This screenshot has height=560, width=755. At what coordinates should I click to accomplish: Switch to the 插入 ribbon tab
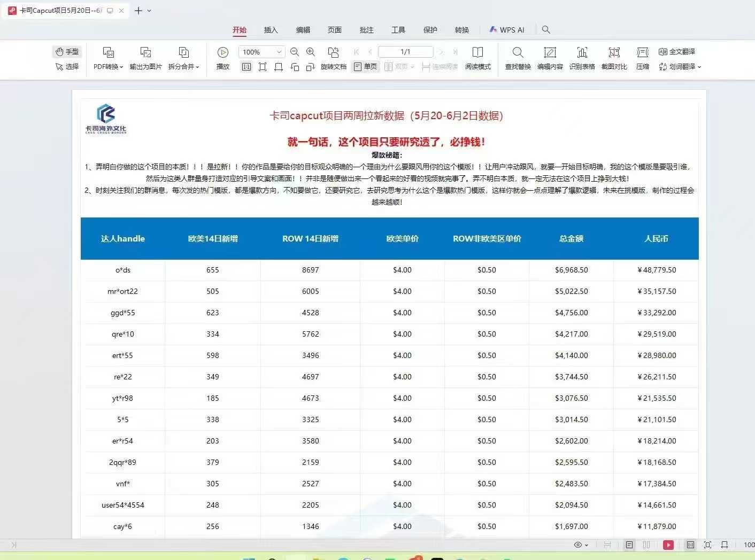[271, 30]
